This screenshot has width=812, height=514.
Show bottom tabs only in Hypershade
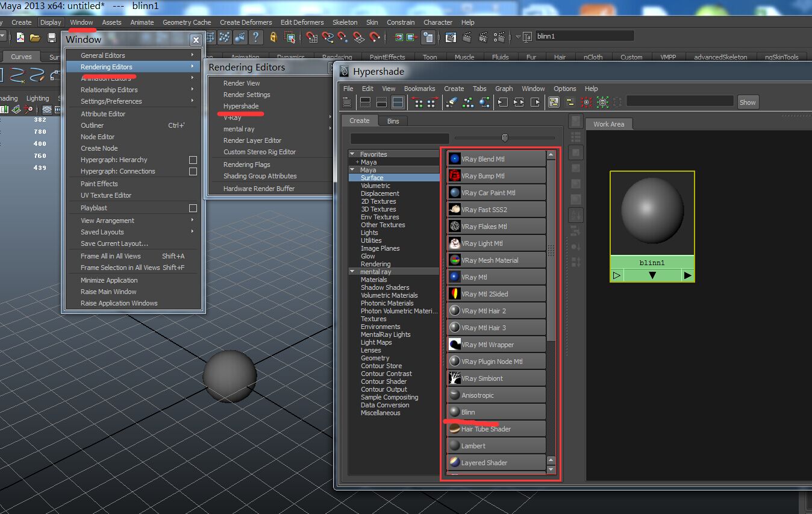pos(381,102)
